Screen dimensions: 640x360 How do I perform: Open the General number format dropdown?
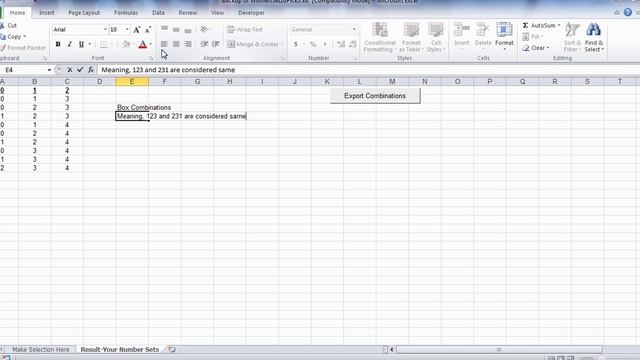point(354,29)
